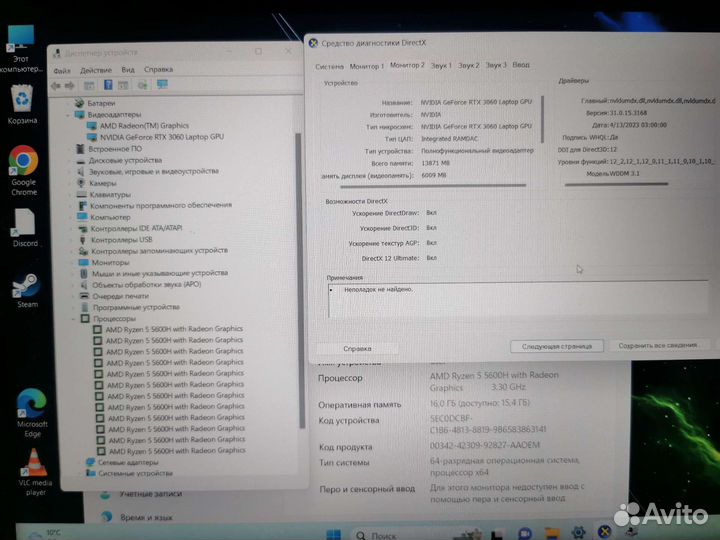Switch to the Звук 3 tab
The image size is (720, 540).
click(496, 65)
